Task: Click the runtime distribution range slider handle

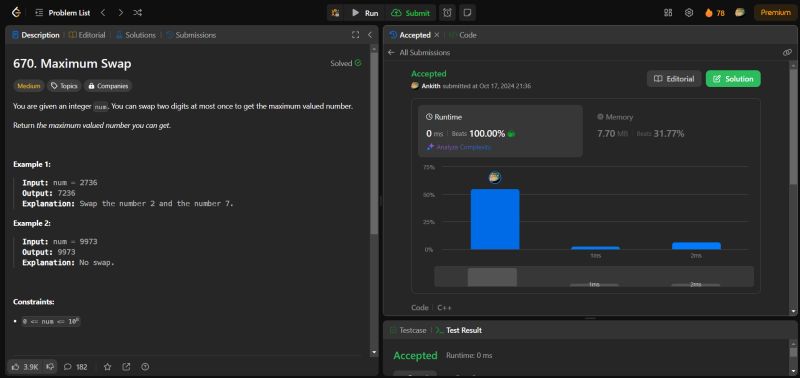Action: coord(492,277)
